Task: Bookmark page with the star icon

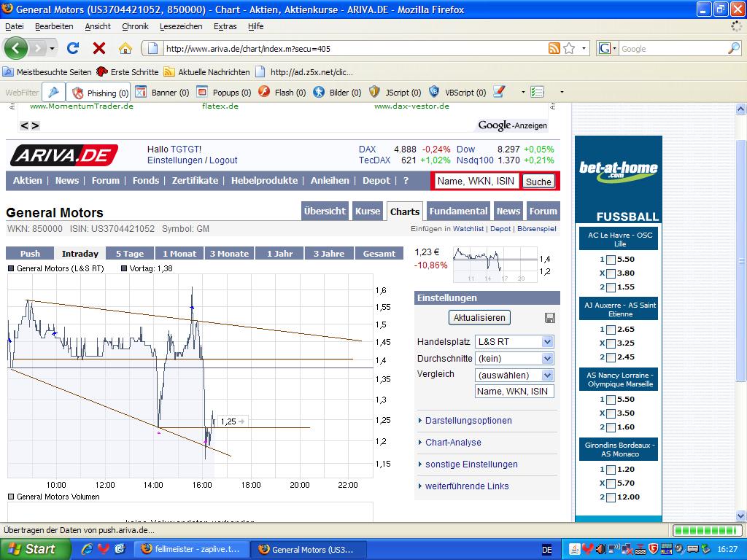Action: click(x=569, y=48)
